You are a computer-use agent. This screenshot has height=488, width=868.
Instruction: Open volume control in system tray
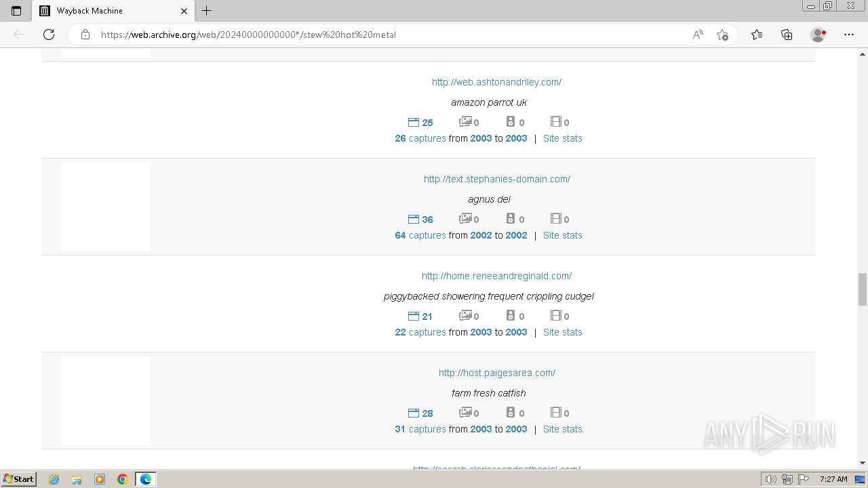[771, 479]
